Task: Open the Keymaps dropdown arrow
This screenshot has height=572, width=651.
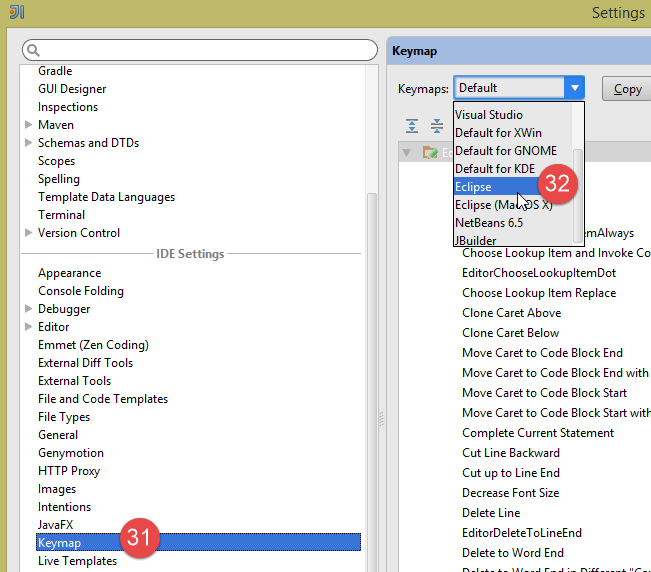Action: 574,88
